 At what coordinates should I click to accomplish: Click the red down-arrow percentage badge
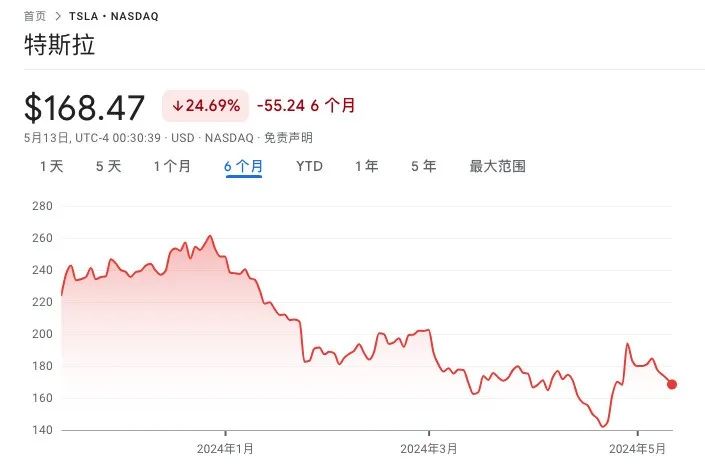205,105
